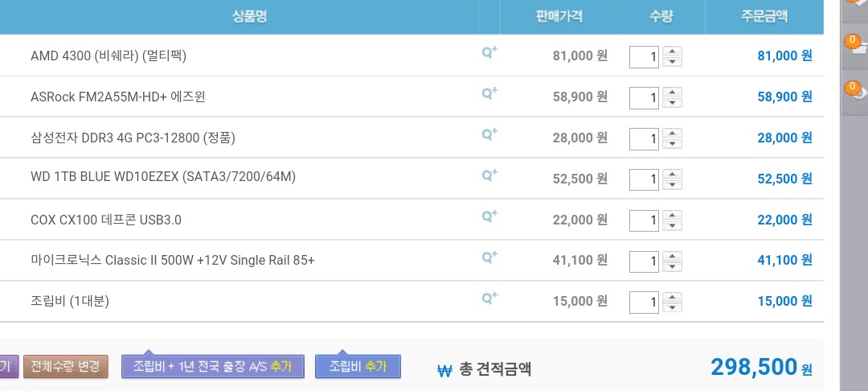Open detail view icon for ASRock FM2A55M-HD+
Viewport: 868px width, 391px height.
click(489, 93)
